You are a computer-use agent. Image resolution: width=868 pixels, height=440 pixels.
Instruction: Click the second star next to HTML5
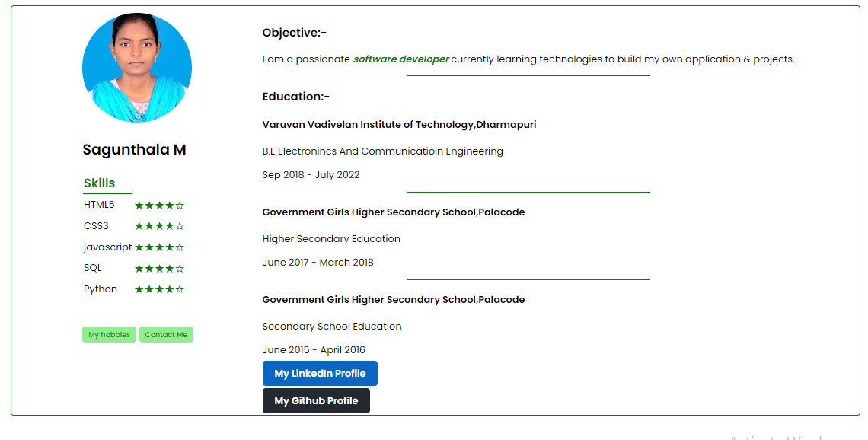[x=150, y=205]
